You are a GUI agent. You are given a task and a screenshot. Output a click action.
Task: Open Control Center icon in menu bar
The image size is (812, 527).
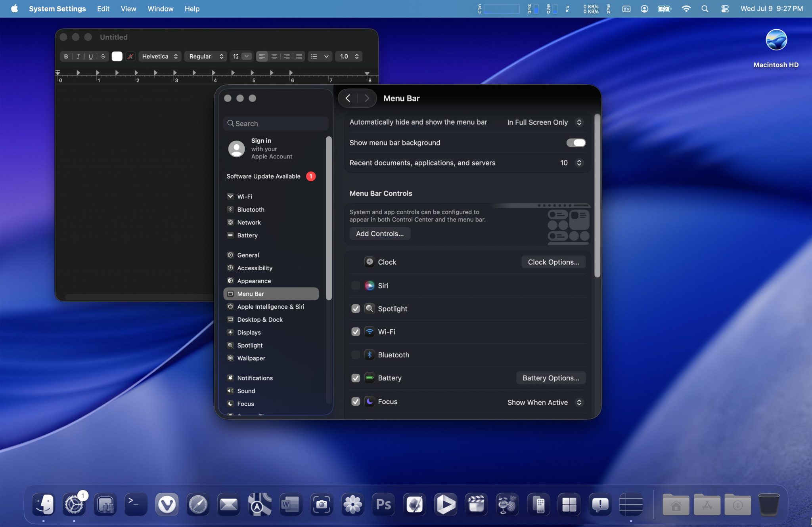point(724,9)
